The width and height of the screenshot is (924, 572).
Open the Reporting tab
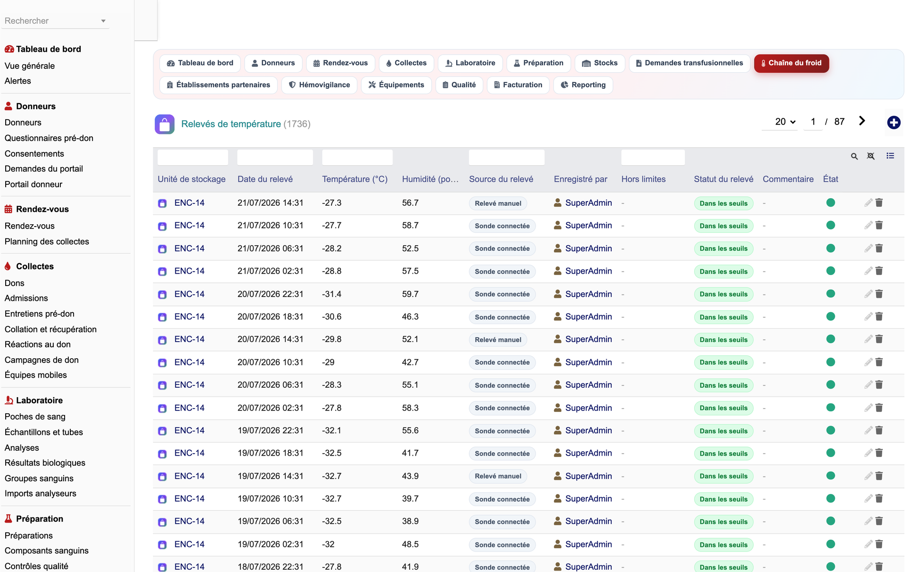tap(583, 85)
